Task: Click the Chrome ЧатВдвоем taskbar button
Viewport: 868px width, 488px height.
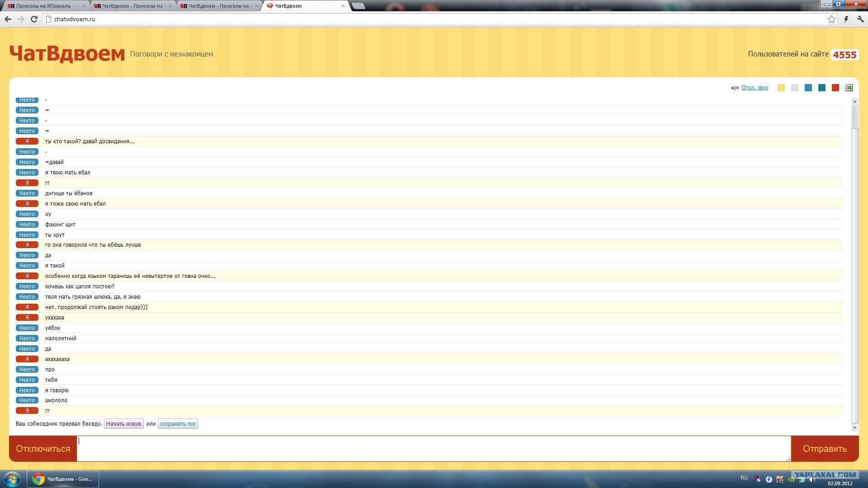Action: (63, 479)
